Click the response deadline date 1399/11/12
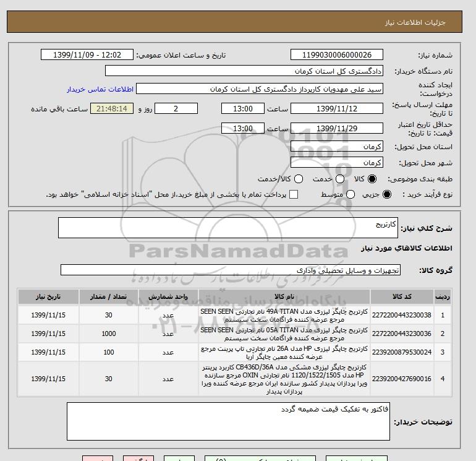The width and height of the screenshot is (476, 461). [x=337, y=108]
